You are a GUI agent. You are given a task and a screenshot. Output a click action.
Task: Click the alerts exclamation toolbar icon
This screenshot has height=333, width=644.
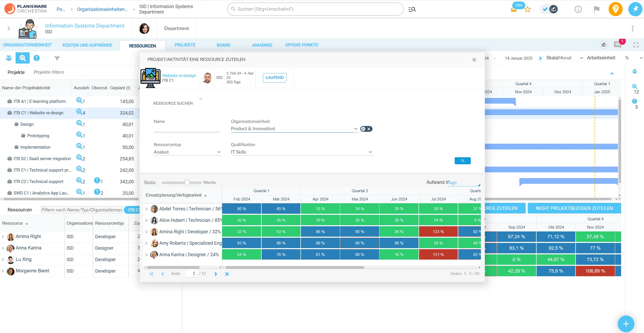click(36, 58)
